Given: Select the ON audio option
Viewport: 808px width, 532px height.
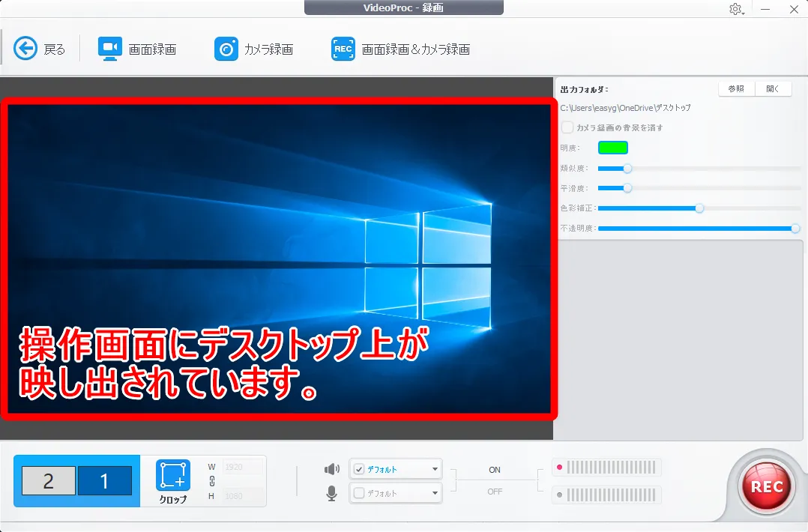Looking at the screenshot, I should (x=495, y=470).
